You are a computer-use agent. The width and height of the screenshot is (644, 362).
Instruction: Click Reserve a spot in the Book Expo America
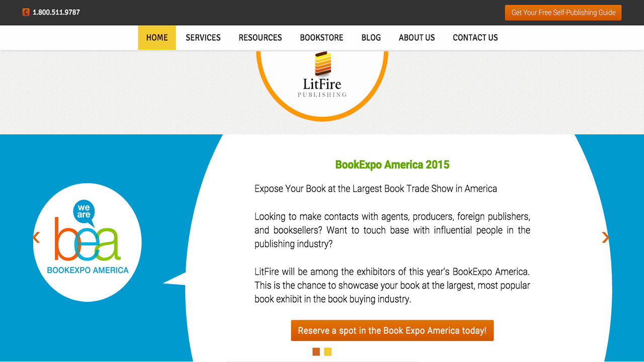(x=392, y=330)
